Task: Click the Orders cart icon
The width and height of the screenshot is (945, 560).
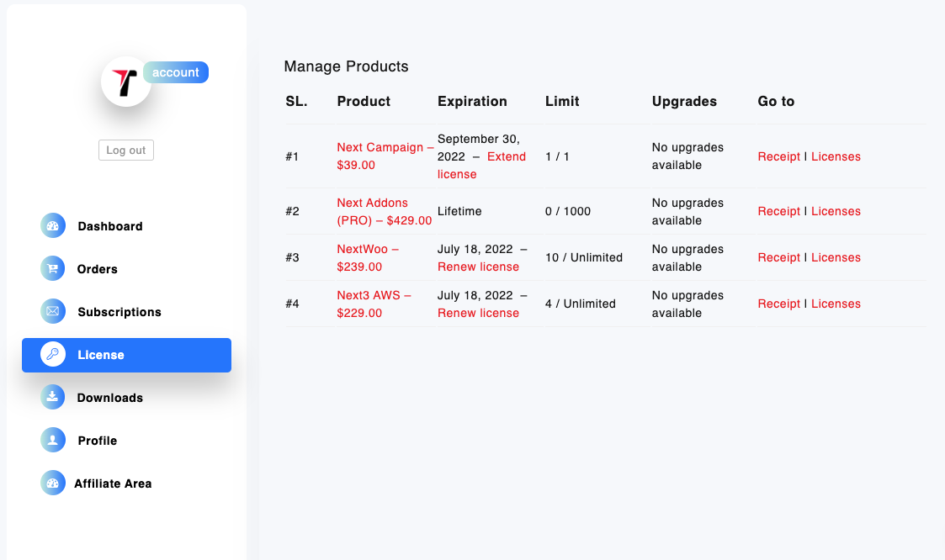Action: [x=52, y=268]
